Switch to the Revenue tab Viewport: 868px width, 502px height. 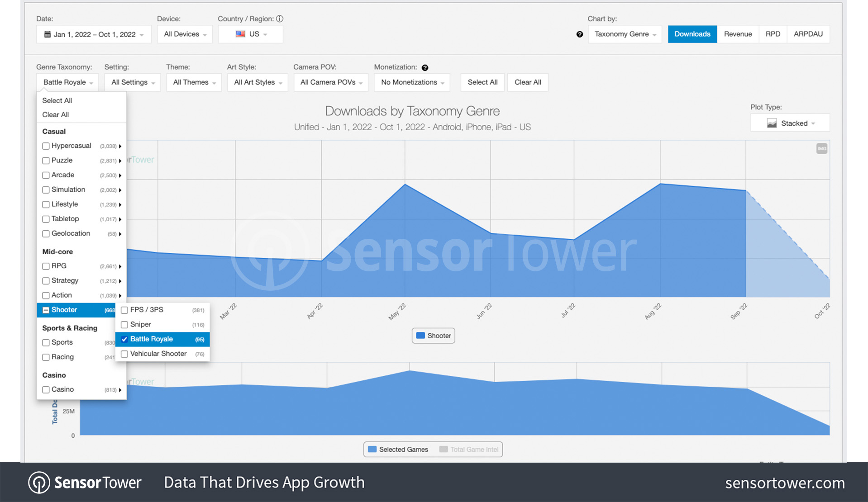[738, 34]
